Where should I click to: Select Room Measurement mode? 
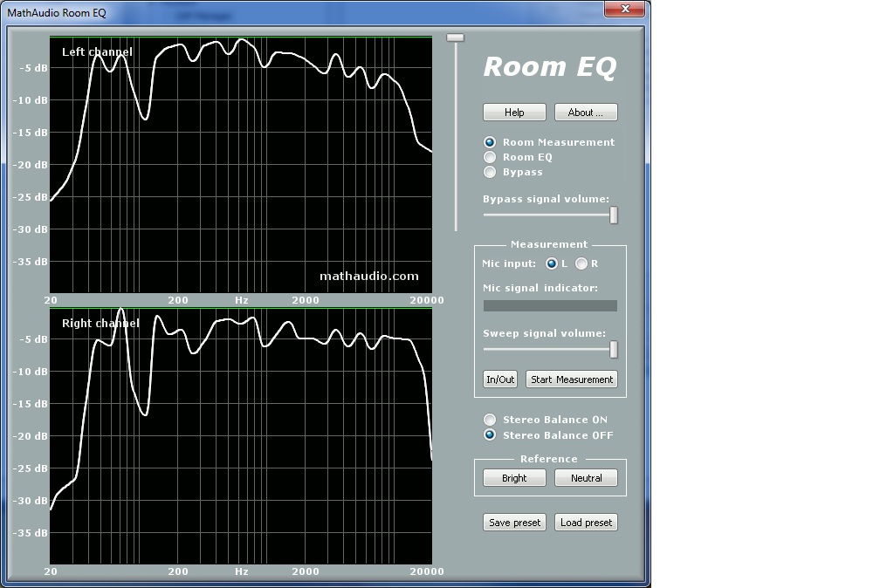[490, 142]
